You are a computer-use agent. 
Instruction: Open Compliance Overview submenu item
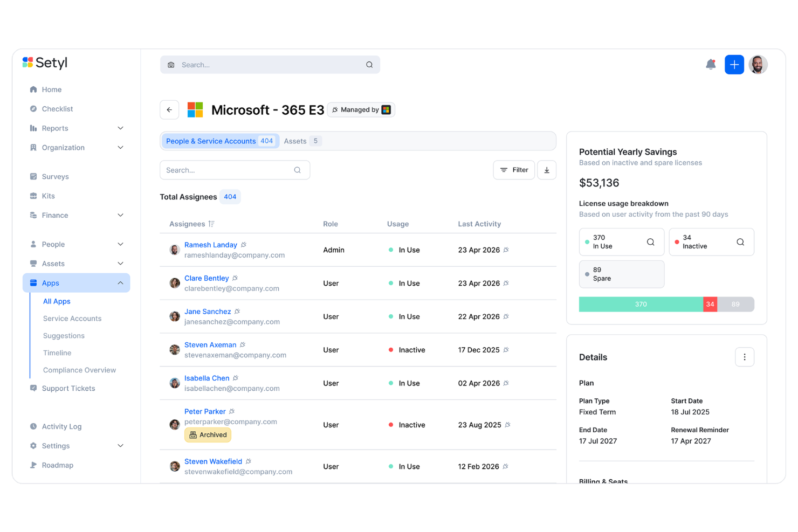point(79,370)
